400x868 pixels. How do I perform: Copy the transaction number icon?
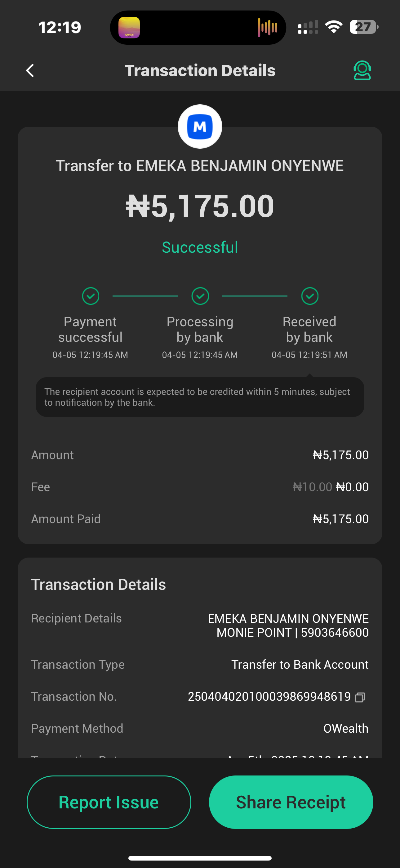coord(360,697)
